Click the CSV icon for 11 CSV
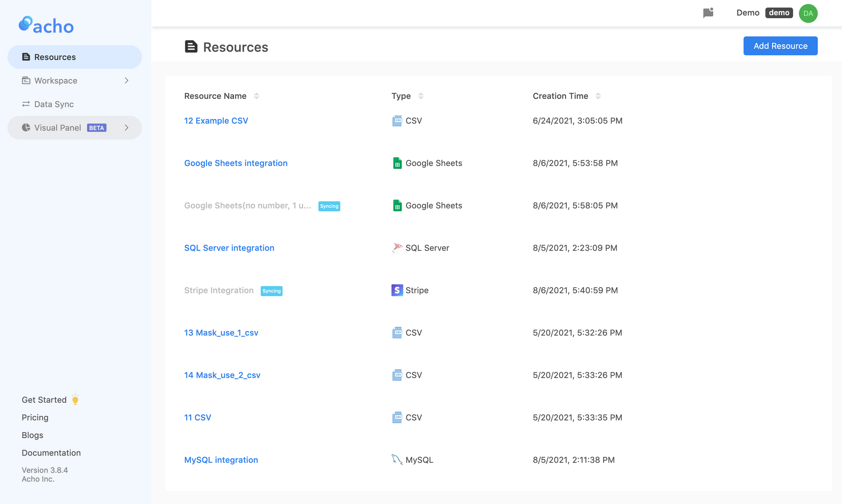The width and height of the screenshot is (842, 504). coord(397,418)
